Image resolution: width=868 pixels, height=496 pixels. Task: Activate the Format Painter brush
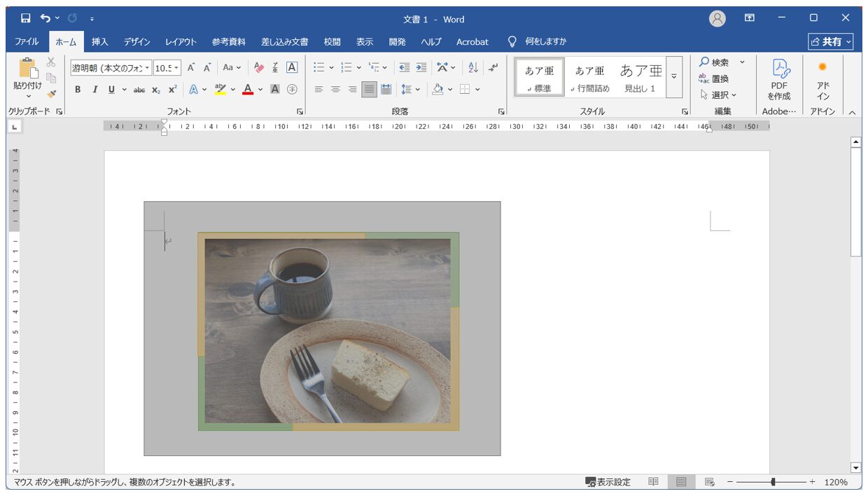click(x=51, y=93)
